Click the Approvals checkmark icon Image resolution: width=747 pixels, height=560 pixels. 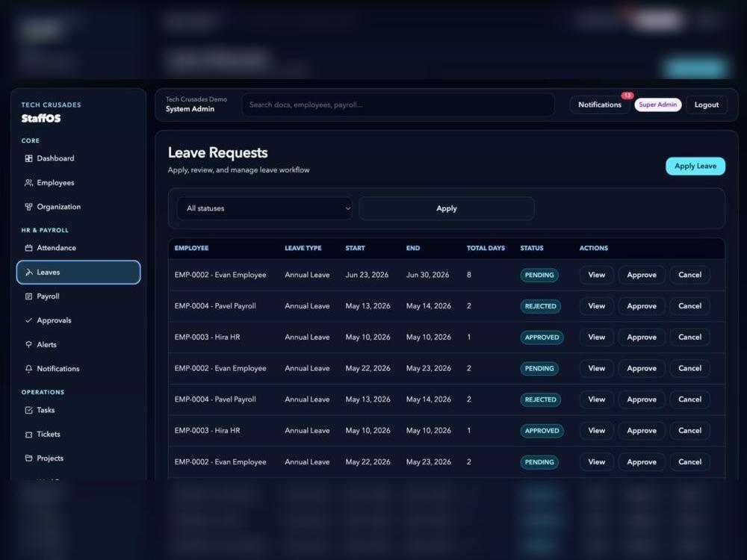[x=28, y=320]
